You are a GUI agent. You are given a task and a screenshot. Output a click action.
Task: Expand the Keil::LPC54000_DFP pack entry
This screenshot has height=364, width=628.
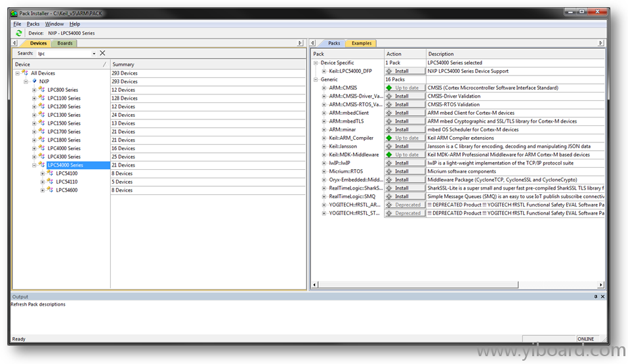[324, 71]
